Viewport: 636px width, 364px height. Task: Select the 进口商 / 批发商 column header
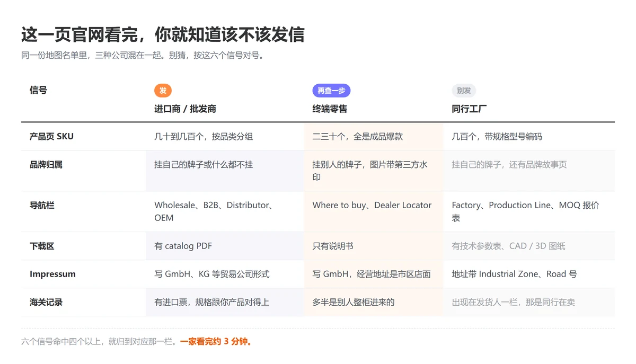click(185, 109)
